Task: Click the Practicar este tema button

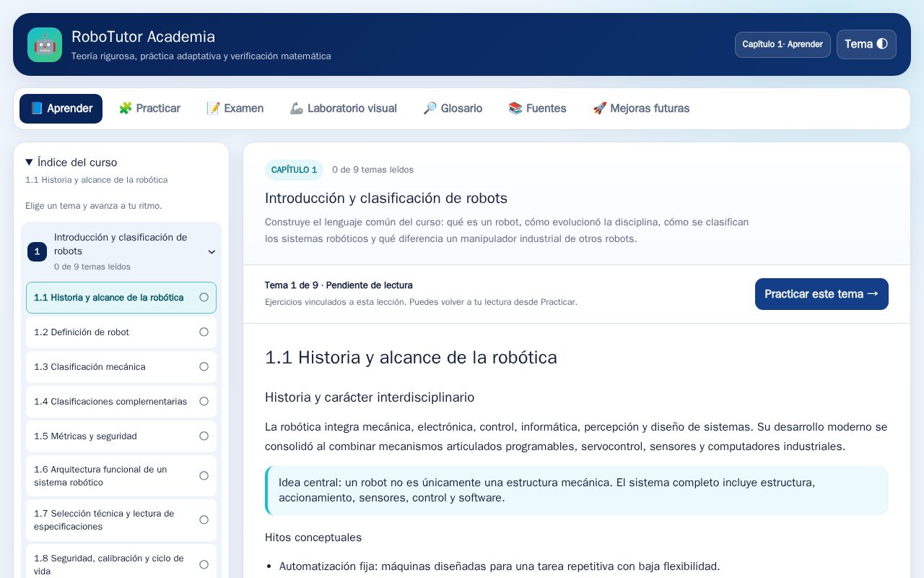Action: click(821, 294)
